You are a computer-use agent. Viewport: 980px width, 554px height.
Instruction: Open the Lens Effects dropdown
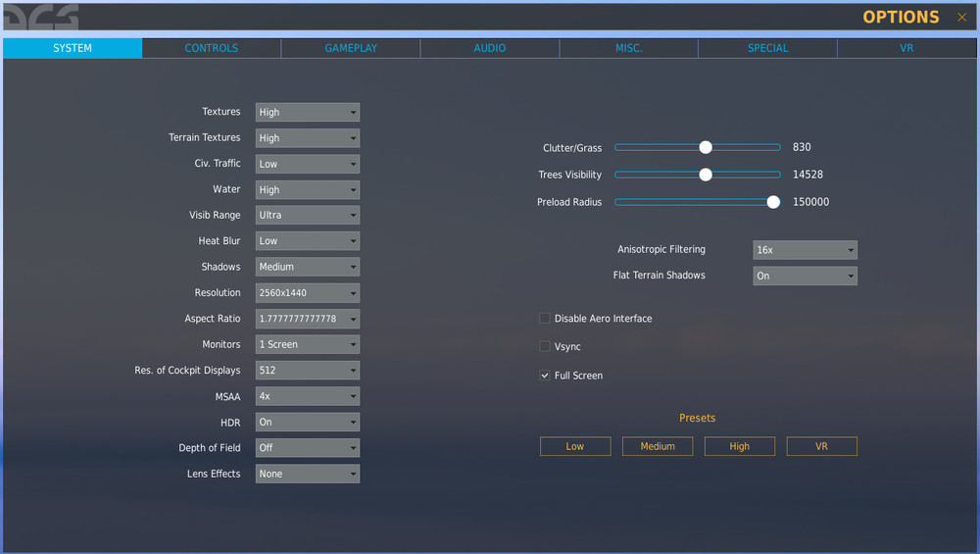pos(308,474)
